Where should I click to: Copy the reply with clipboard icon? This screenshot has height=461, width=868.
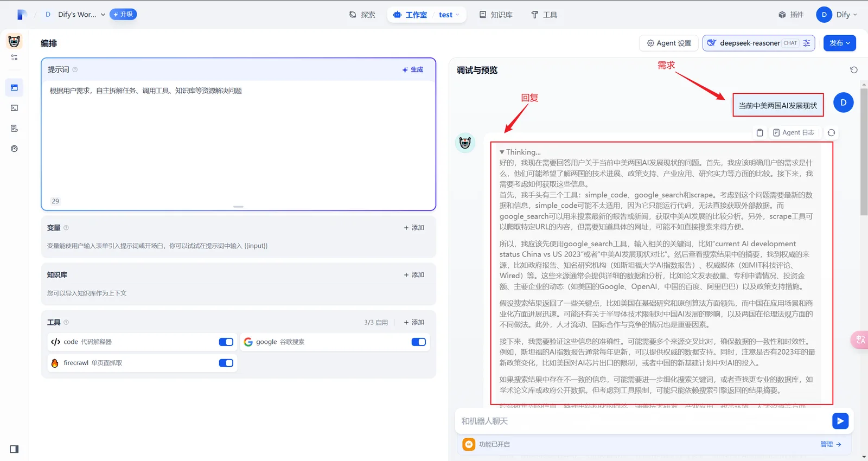[x=759, y=132]
